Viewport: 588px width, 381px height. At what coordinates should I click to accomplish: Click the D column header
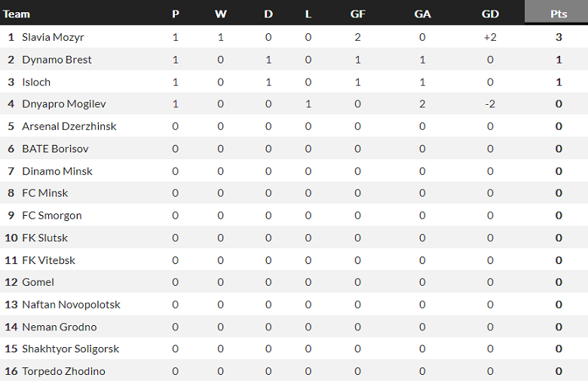click(x=268, y=14)
